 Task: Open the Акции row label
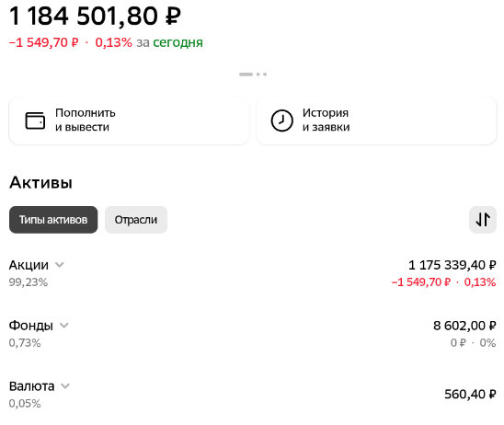(29, 265)
